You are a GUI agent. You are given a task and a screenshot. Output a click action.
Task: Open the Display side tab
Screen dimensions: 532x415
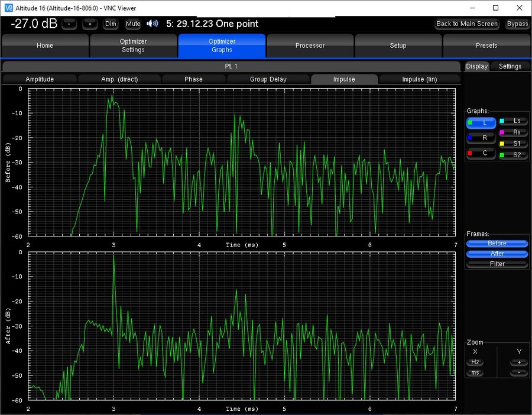(476, 66)
